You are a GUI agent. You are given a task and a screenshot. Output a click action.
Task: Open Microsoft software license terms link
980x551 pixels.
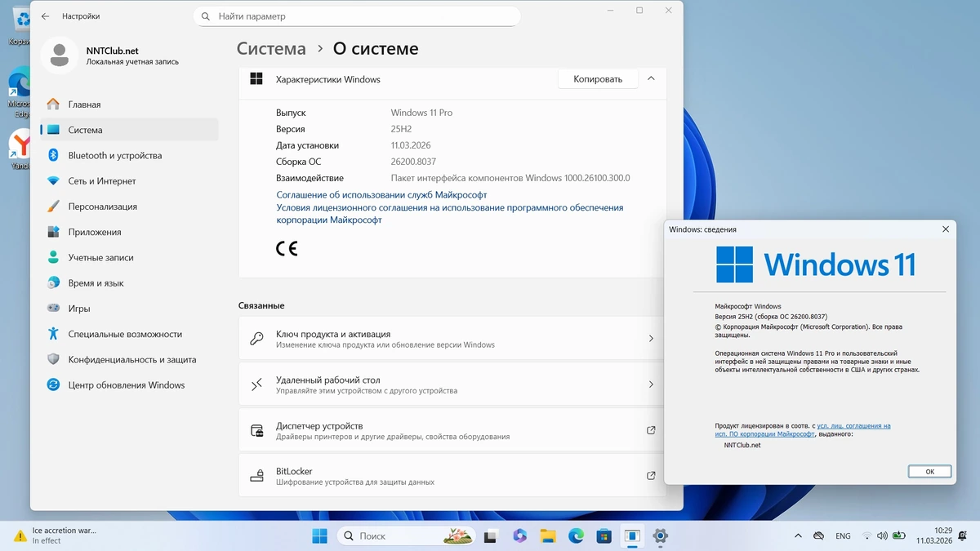(x=450, y=214)
